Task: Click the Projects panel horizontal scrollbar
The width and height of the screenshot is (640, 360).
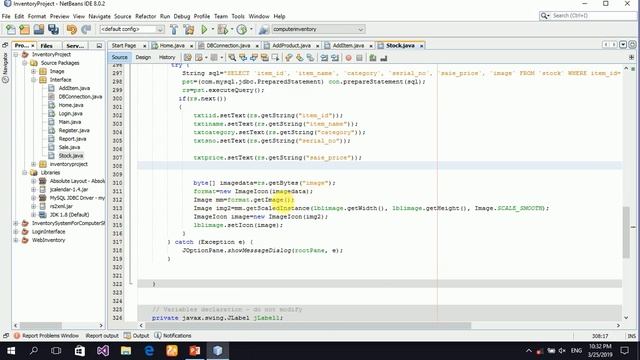Action: 59,326
